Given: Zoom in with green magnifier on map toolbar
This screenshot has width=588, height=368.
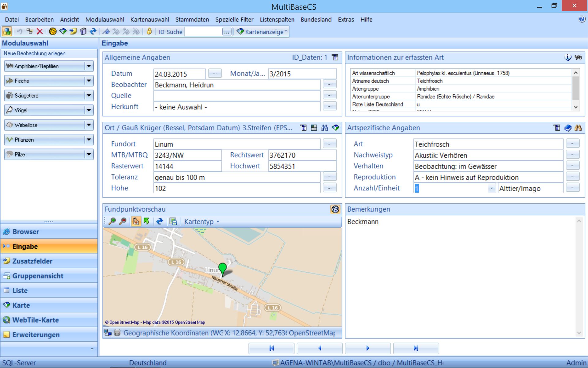Looking at the screenshot, I should 112,221.
